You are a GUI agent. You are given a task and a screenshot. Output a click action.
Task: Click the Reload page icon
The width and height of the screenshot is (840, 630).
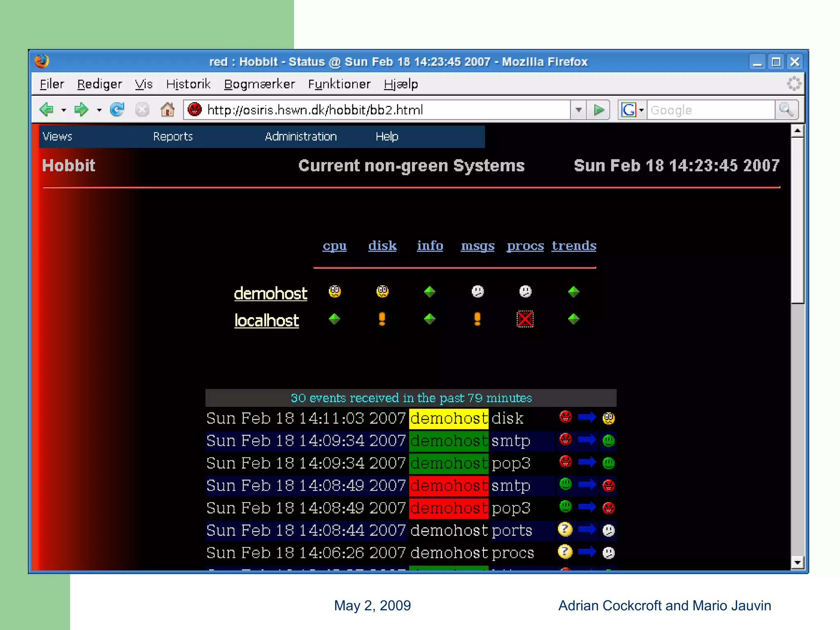point(117,110)
